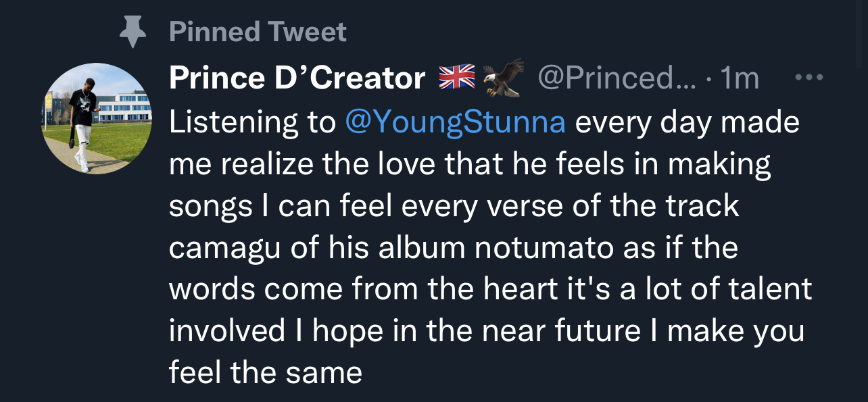Select the "Pinned Tweet" label text
The width and height of the screenshot is (868, 402).
coord(258,32)
